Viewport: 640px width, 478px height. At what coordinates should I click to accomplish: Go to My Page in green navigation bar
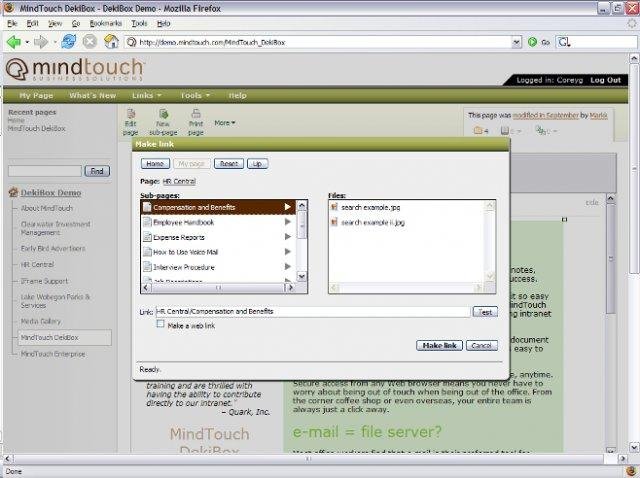pyautogui.click(x=36, y=96)
